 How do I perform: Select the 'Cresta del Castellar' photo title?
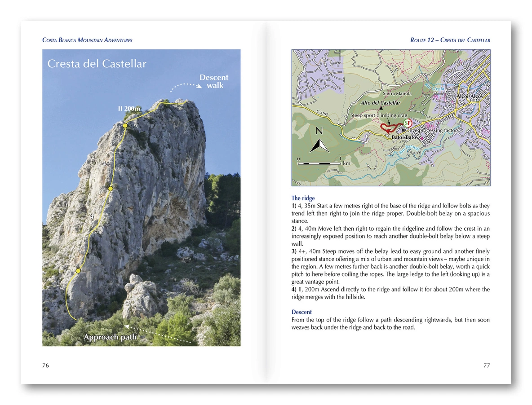coord(97,64)
